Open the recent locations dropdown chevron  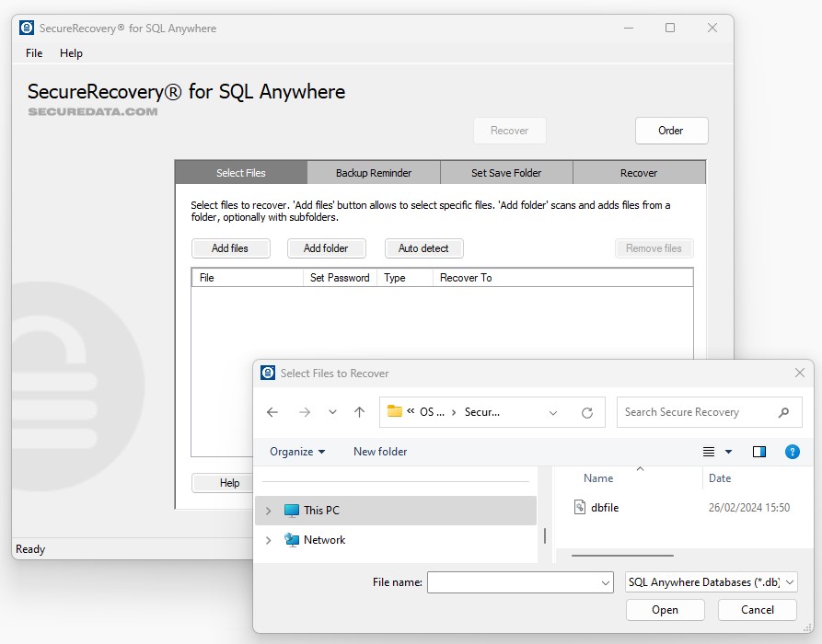(x=332, y=413)
